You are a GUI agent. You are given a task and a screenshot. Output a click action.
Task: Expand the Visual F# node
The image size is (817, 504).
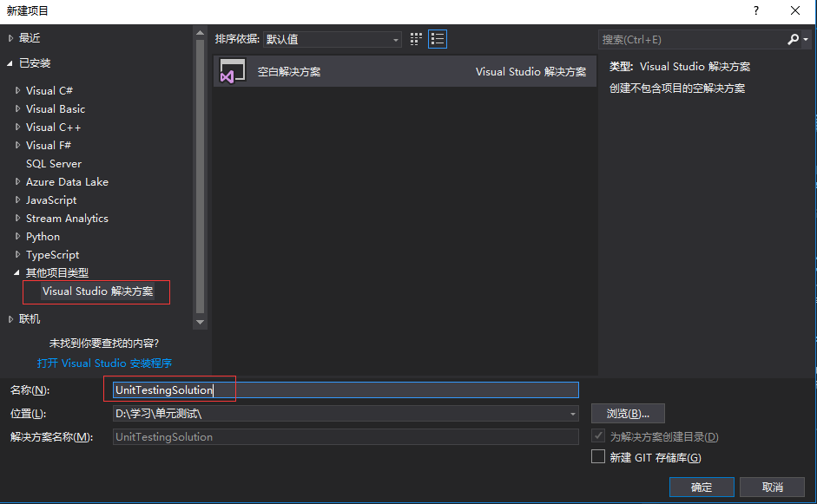point(17,145)
